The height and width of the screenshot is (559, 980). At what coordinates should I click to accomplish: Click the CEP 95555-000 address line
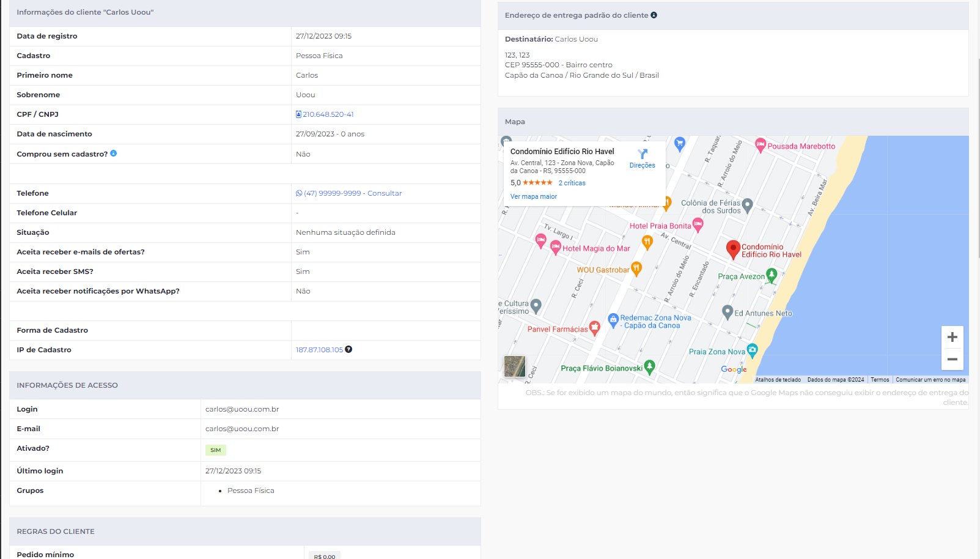[558, 65]
